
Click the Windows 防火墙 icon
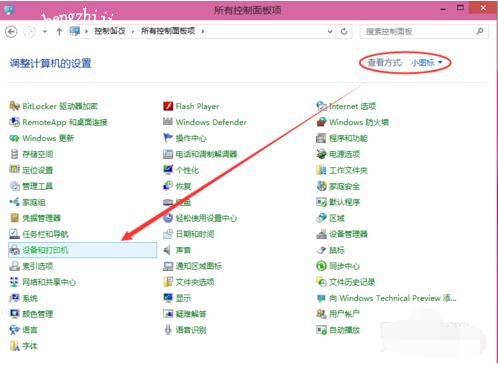click(x=321, y=122)
